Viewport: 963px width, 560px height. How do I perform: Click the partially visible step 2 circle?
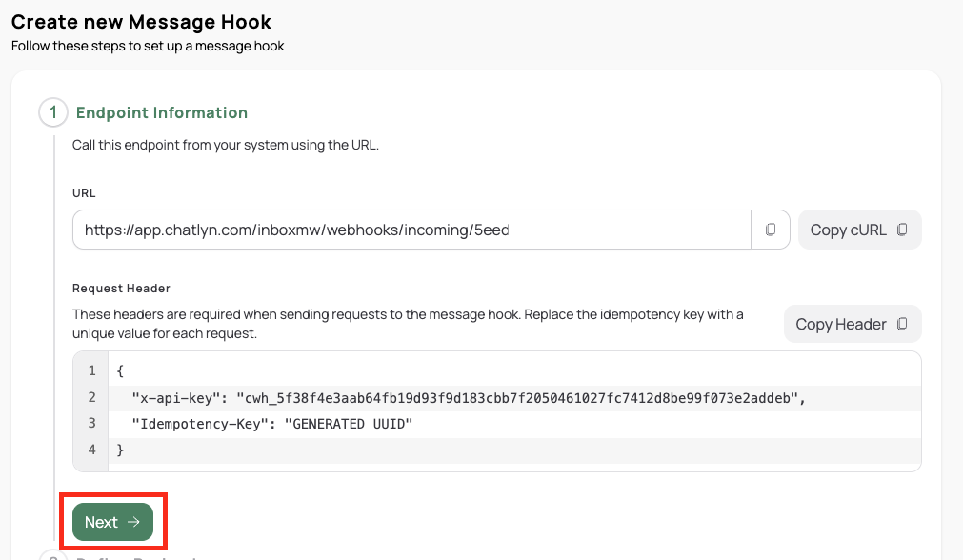pos(53,556)
